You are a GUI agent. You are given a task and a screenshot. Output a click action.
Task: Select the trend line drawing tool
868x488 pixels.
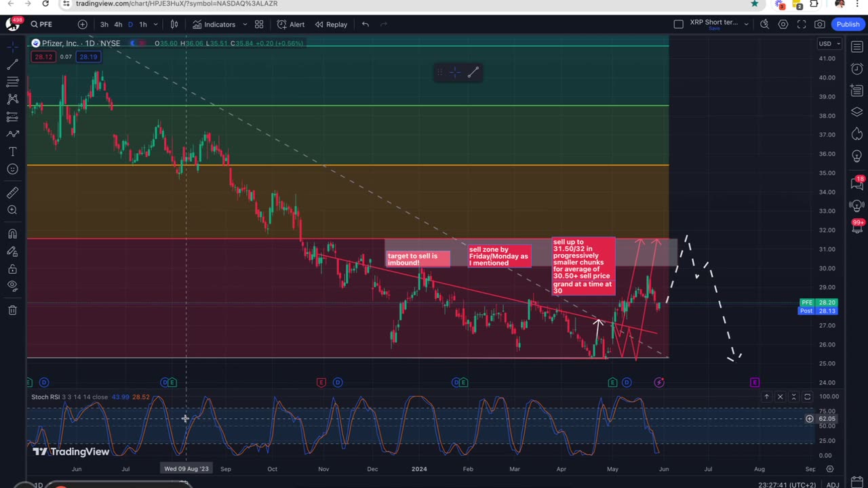(x=12, y=64)
